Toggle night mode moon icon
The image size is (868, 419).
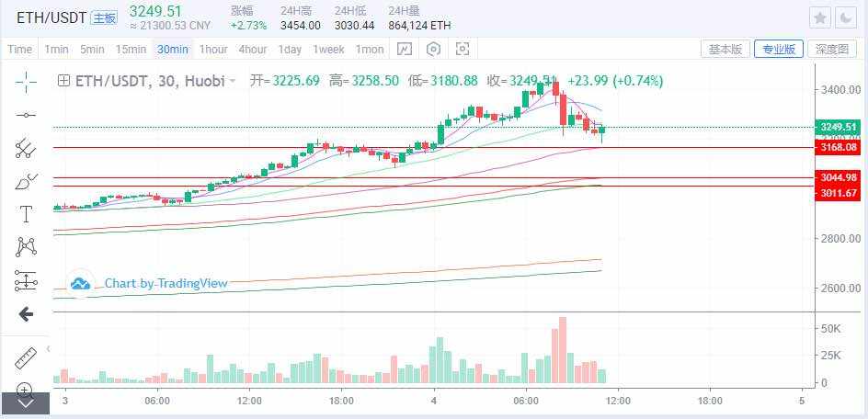tap(844, 18)
